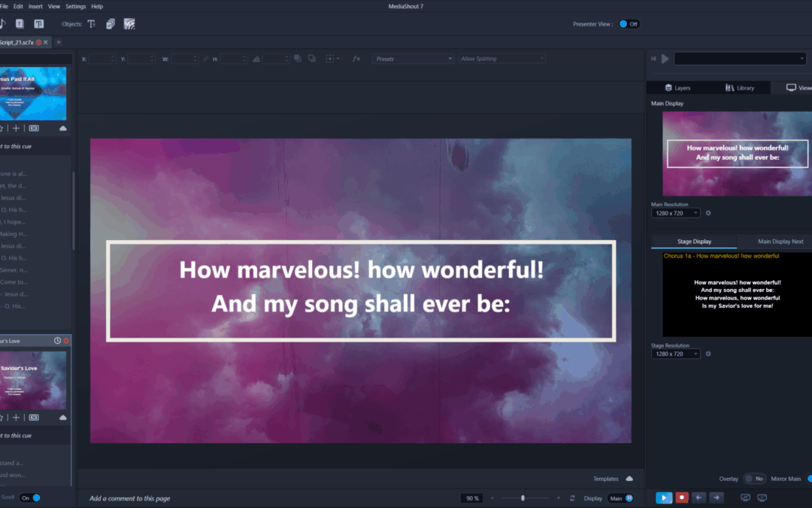812x508 pixels.
Task: Click the gear beside Main Resolution
Action: coord(708,213)
